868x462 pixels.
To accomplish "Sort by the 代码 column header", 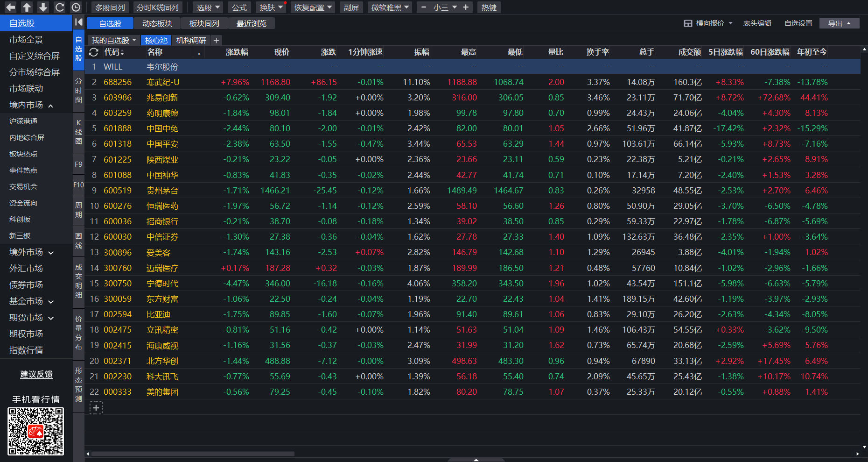I will point(114,52).
